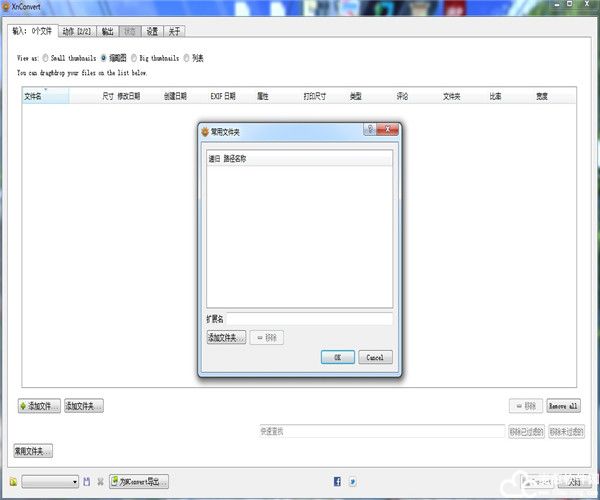The image size is (600, 500).
Task: Open the 设置 tab
Action: [152, 31]
